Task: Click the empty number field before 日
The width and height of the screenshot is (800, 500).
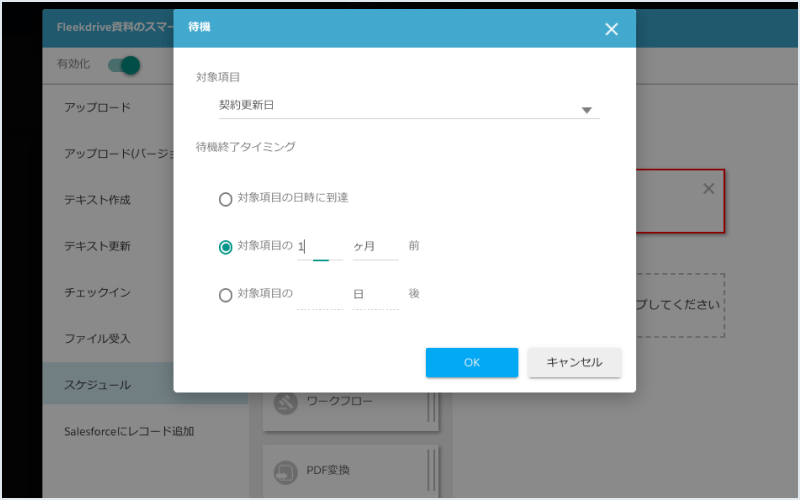Action: point(319,295)
